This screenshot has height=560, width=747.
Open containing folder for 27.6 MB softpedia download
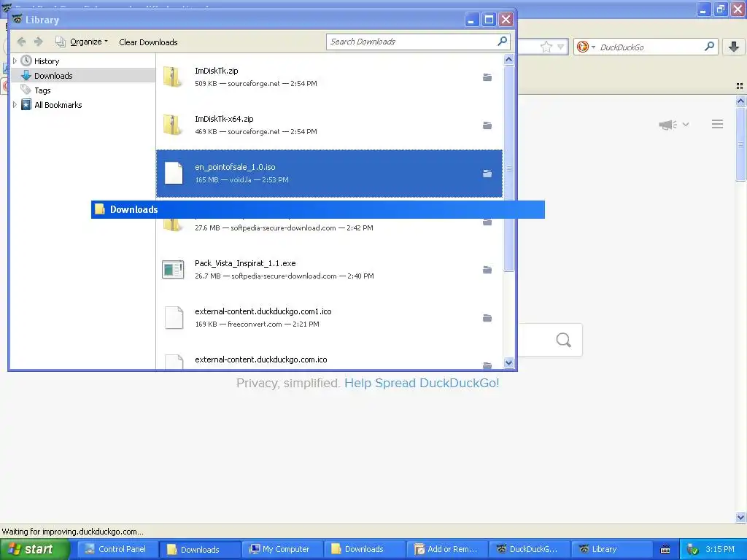point(487,222)
